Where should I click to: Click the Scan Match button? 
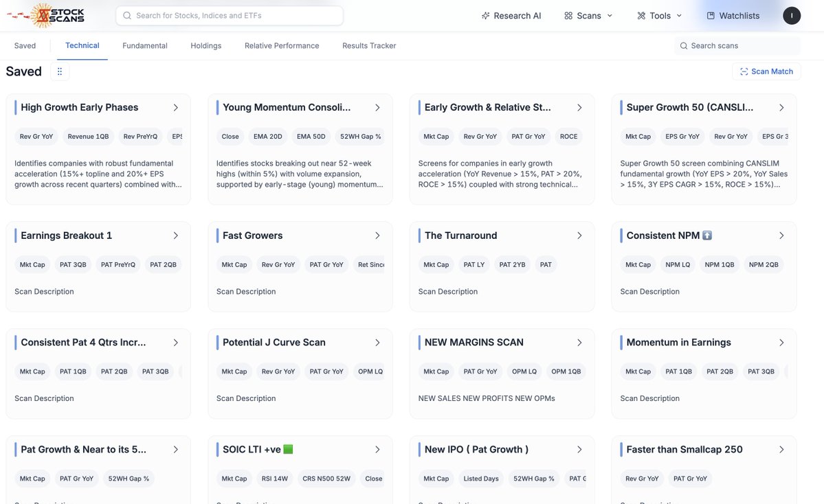(x=766, y=71)
